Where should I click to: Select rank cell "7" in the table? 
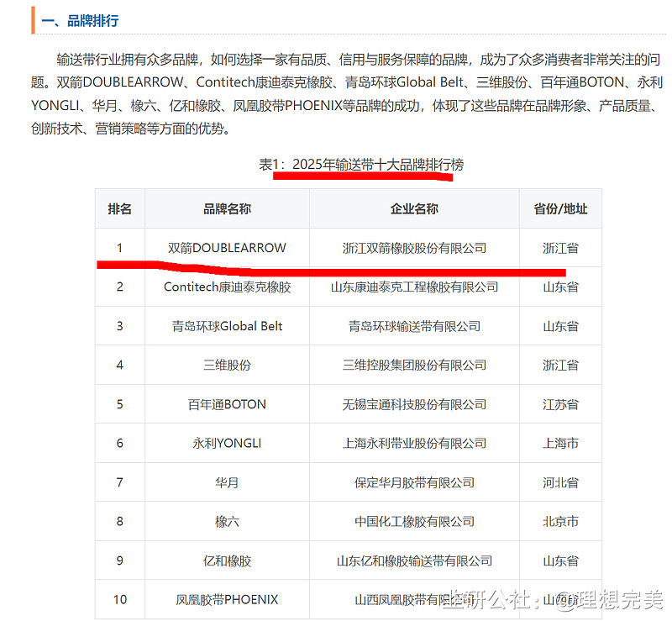(x=119, y=482)
